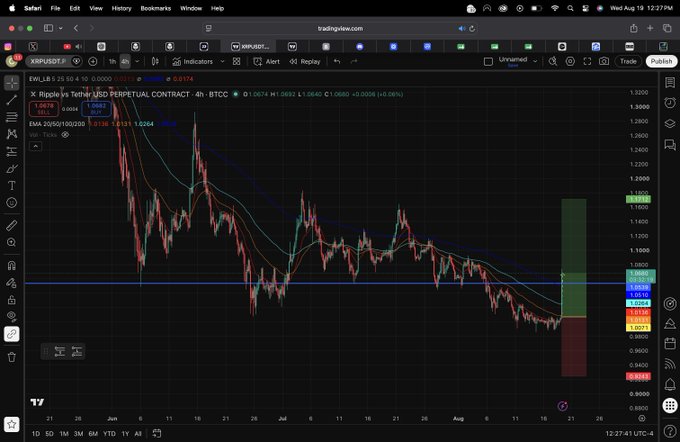Click eye icon beside XRPUSDT.P symbol
This screenshot has width=680, height=442.
pos(76,62)
